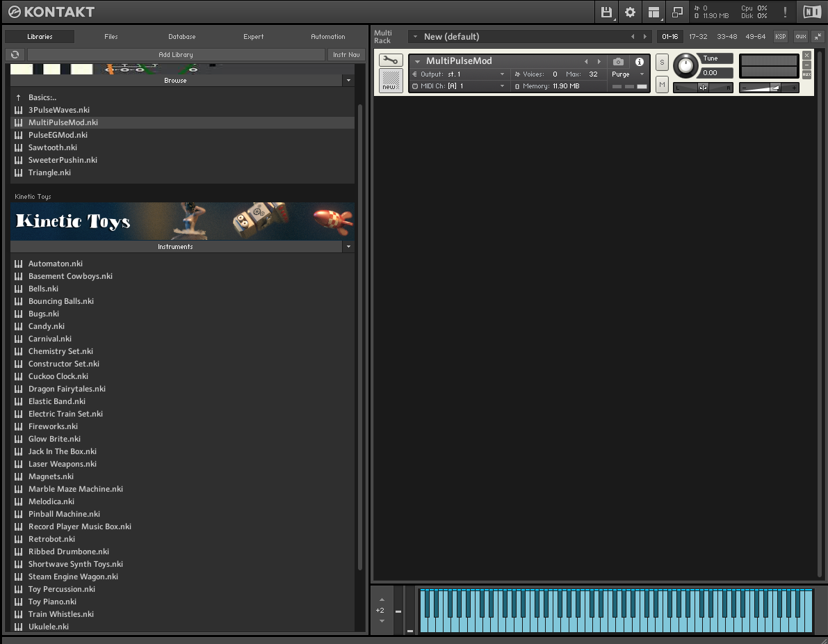Show the instrument info icon
Viewport: 828px width, 644px height.
point(640,61)
